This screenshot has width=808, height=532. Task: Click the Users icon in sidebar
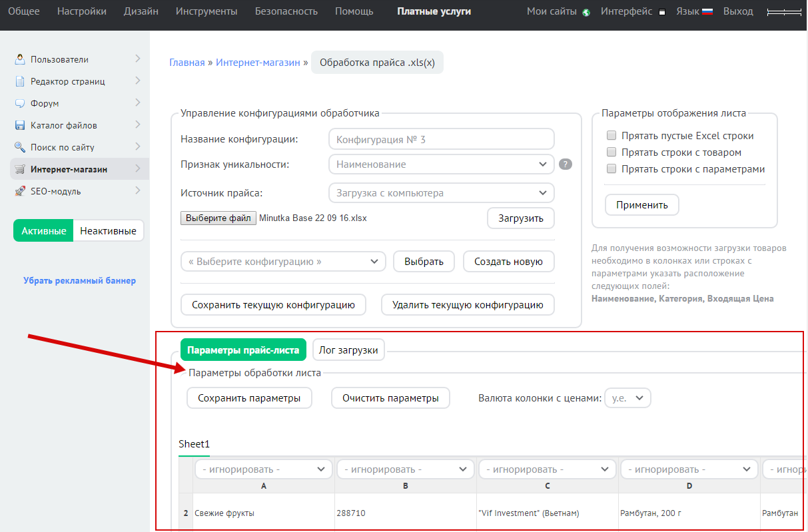click(20, 59)
